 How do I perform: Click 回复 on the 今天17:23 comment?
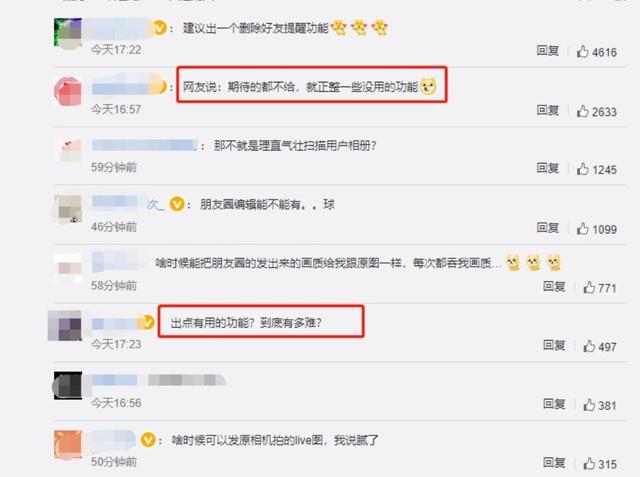[x=554, y=345]
